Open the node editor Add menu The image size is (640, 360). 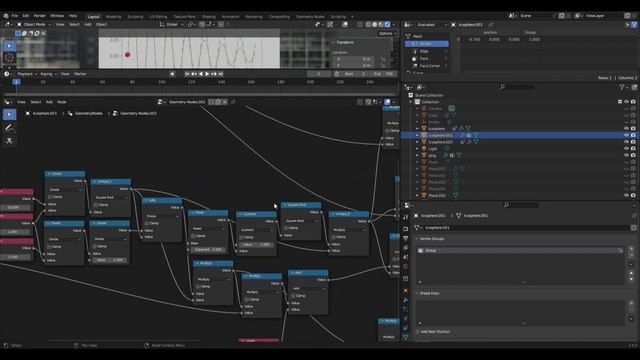click(49, 102)
